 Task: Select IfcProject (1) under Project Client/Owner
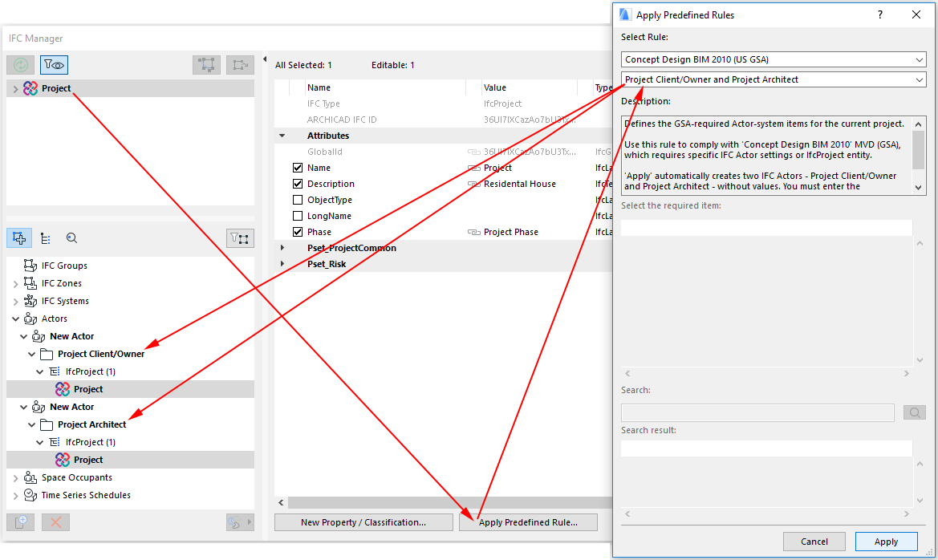pyautogui.click(x=91, y=371)
